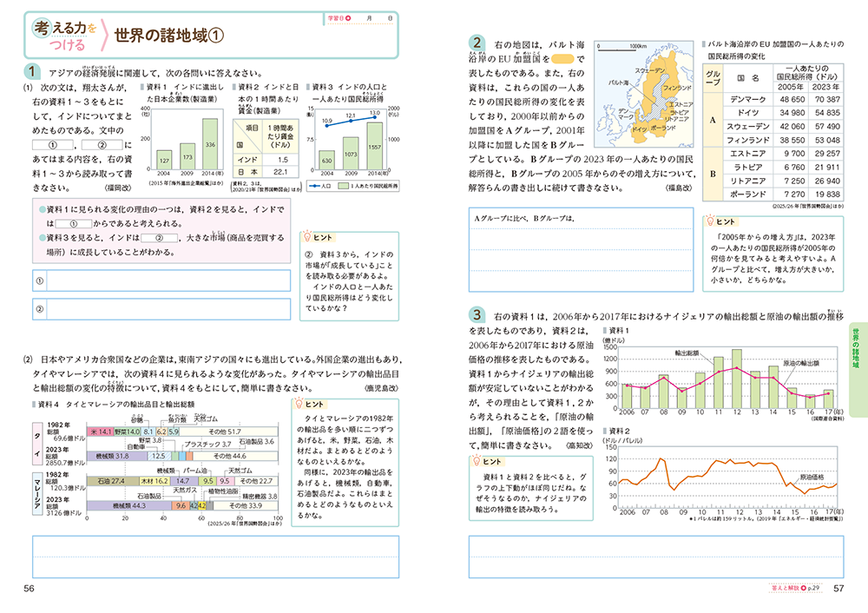Click the 2014 bar labeled 336 in 資料1
Image resolution: width=868 pixels, height=613 pixels.
point(209,142)
